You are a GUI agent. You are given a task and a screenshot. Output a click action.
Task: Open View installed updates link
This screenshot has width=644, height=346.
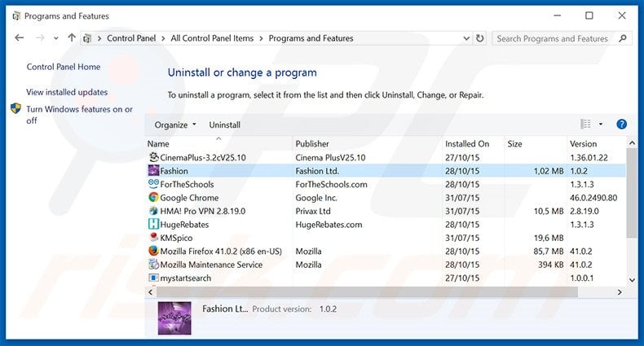[x=67, y=92]
